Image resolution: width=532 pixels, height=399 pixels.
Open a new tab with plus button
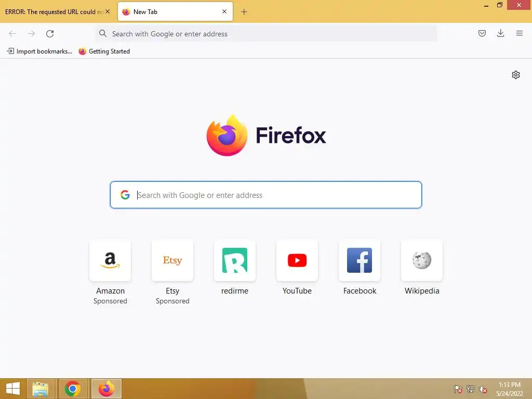point(244,12)
